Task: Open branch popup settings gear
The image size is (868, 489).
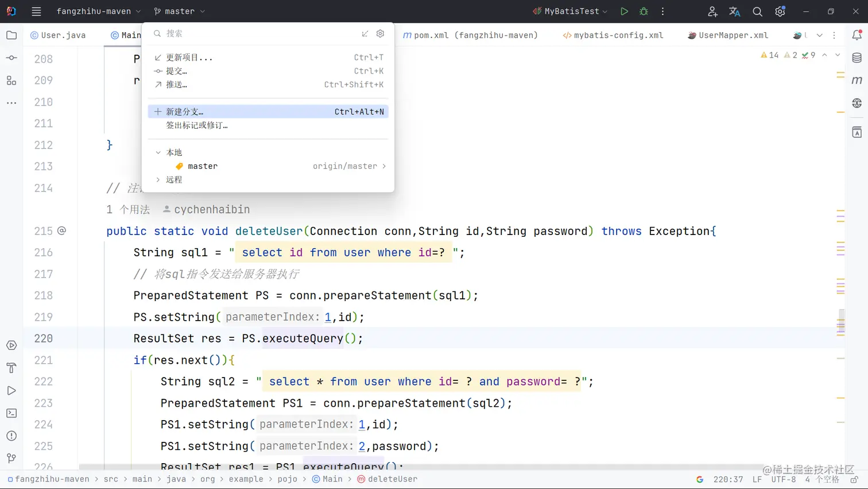Action: tap(380, 34)
